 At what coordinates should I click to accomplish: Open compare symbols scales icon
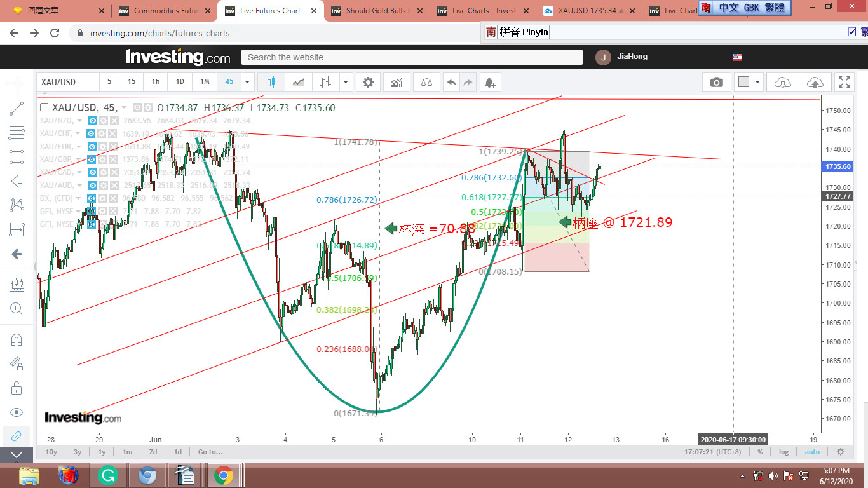426,82
